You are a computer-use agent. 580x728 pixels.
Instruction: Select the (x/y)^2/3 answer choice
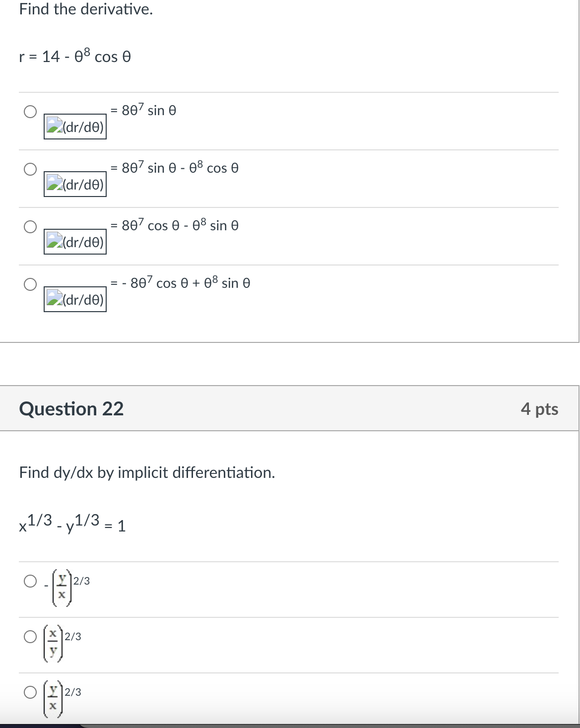pos(30,637)
